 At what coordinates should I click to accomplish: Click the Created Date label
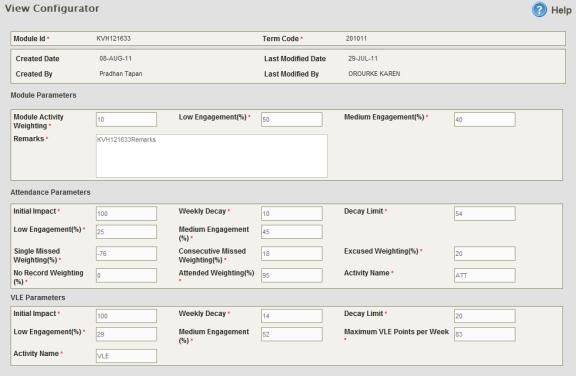coord(37,59)
